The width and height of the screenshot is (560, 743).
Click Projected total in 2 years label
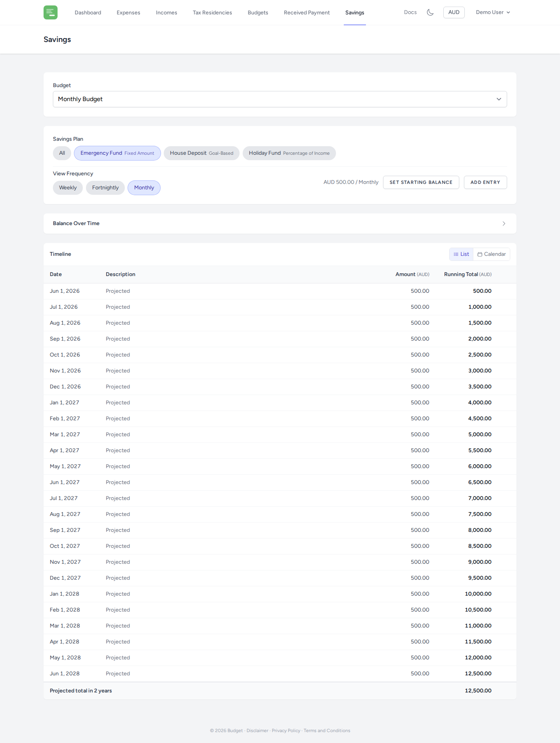coord(81,691)
